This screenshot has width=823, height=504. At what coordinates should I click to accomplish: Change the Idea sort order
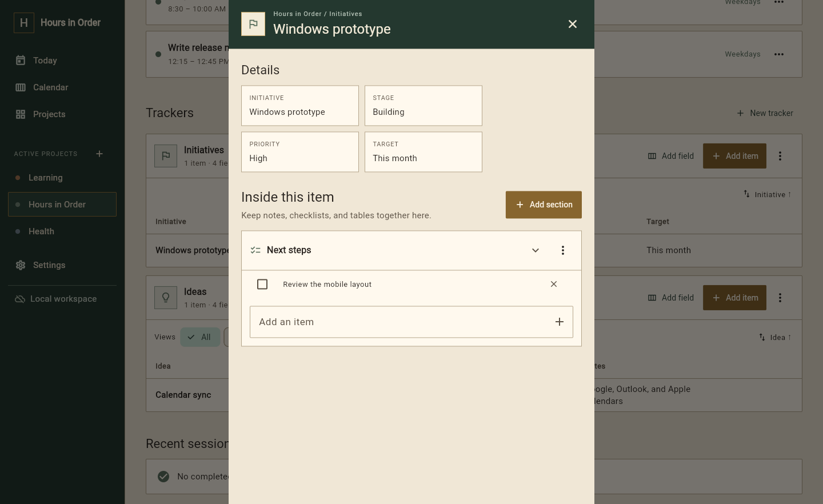tap(775, 337)
